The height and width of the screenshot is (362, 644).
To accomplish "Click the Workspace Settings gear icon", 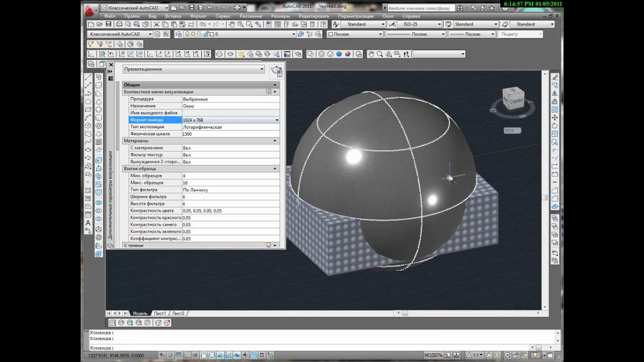I will click(x=157, y=34).
